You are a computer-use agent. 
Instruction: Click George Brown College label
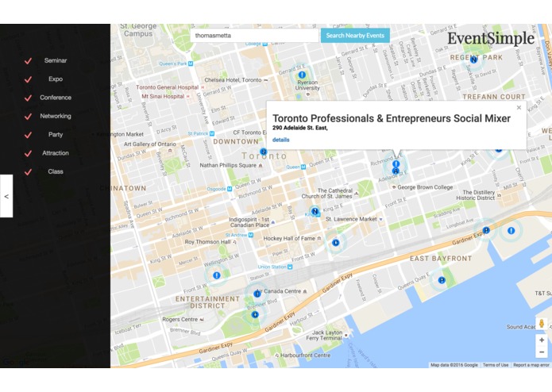(425, 187)
